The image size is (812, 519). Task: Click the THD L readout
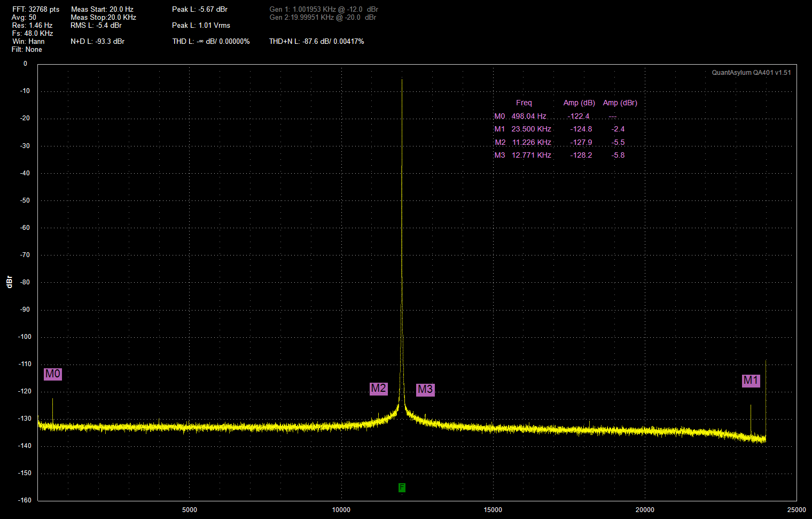(x=211, y=41)
